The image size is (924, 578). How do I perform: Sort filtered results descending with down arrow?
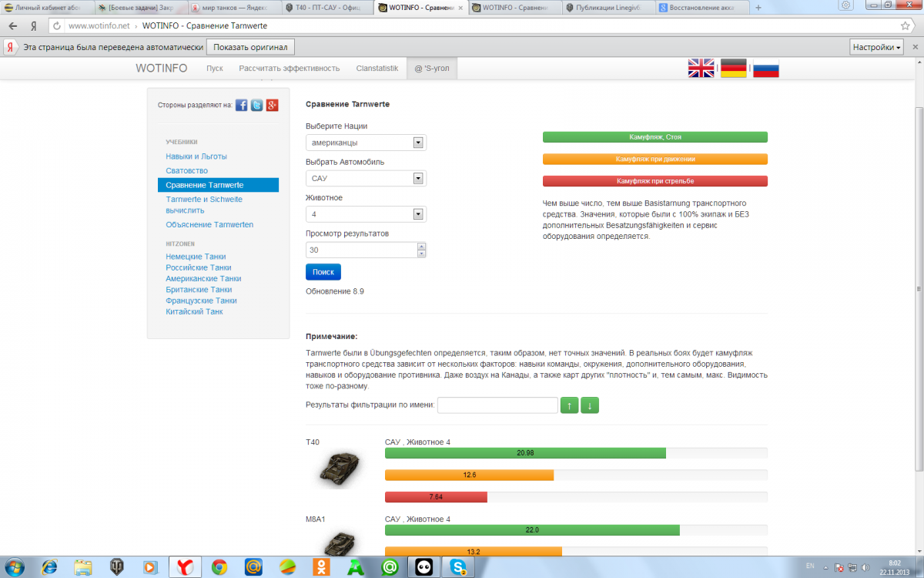[590, 405]
